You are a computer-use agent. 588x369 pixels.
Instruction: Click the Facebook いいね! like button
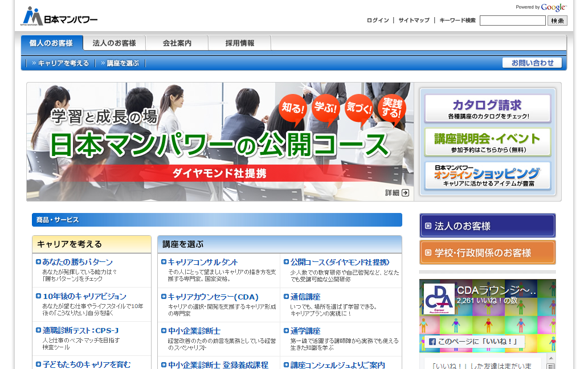tap(474, 342)
